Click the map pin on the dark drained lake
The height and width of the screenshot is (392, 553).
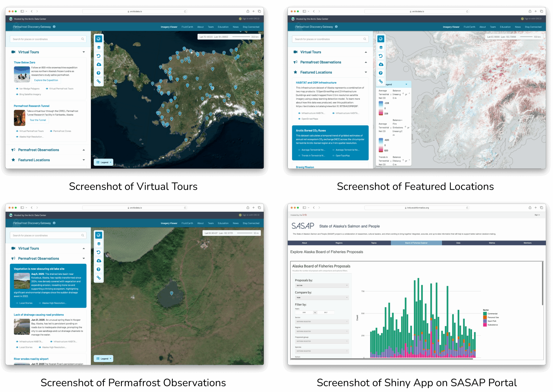click(x=172, y=293)
